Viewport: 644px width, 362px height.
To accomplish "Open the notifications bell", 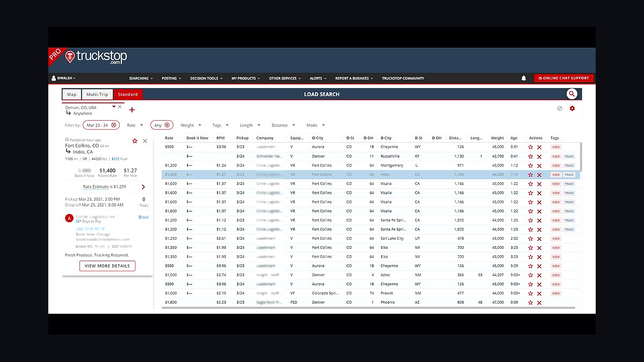I will coord(524,78).
